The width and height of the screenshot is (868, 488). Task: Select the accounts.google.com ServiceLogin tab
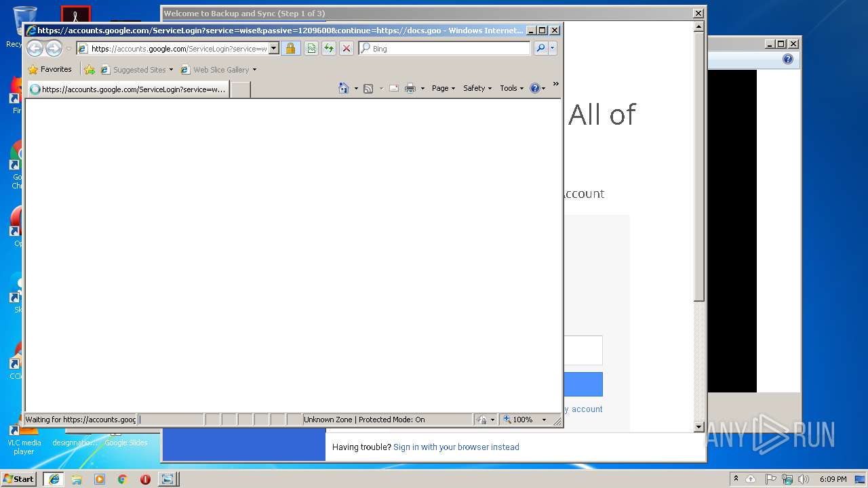pyautogui.click(x=128, y=89)
